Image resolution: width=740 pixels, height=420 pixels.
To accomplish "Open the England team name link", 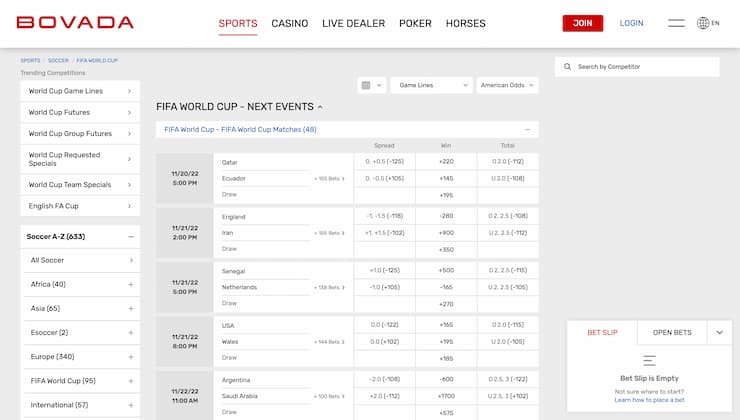I will click(234, 217).
